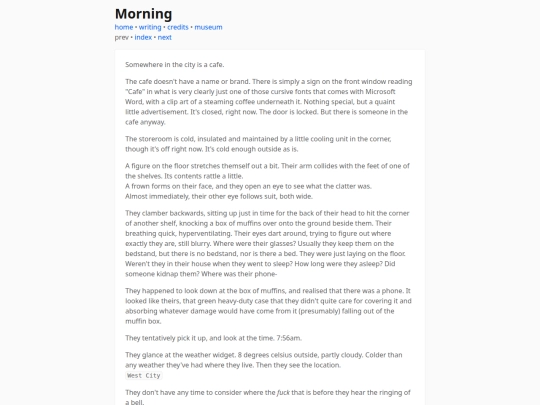540x405 pixels.
Task: Click the line 'Almost immediately, their other eye'
Action: tap(219, 196)
